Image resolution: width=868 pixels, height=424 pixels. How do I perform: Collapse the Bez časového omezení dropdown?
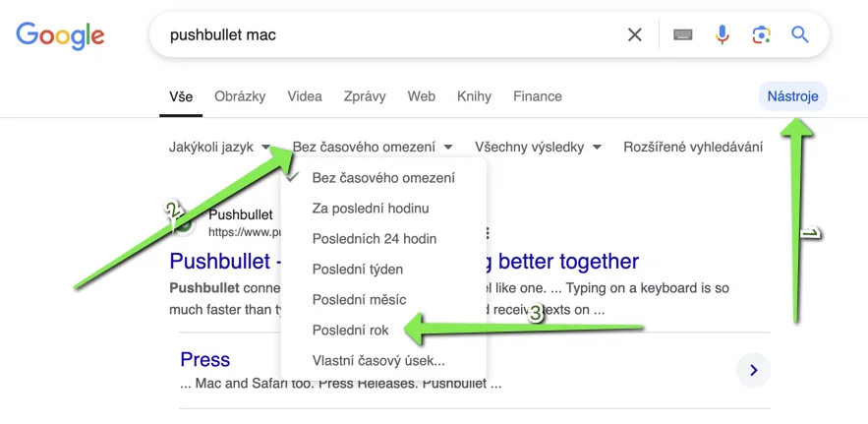373,147
